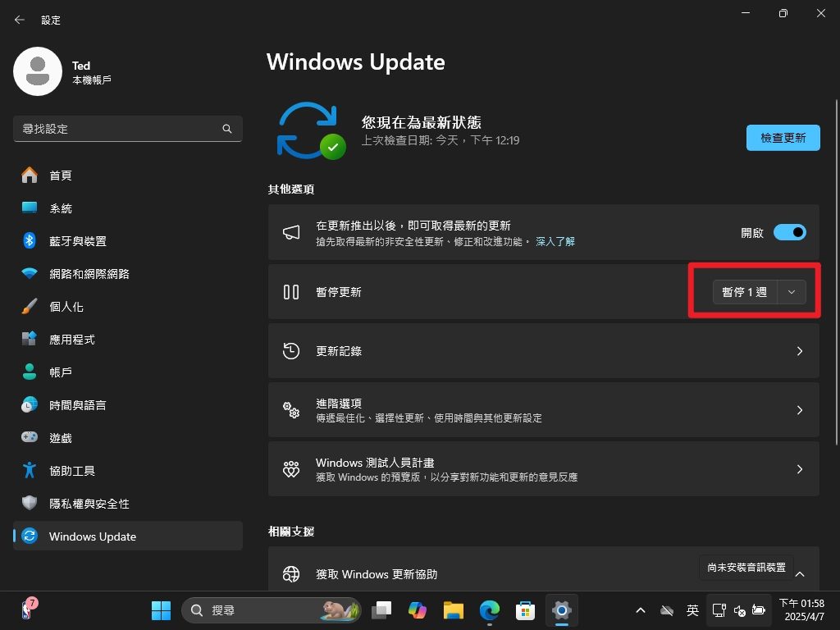Open File Explorer from the taskbar
The height and width of the screenshot is (630, 840).
453,610
